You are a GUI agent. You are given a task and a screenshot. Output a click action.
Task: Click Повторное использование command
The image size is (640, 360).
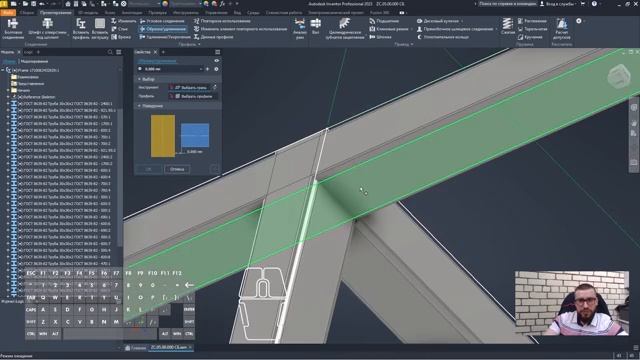[x=222, y=21]
